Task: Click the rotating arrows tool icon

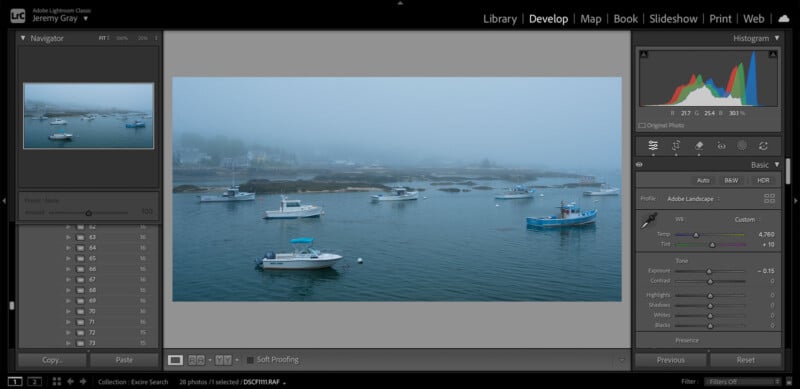Action: pyautogui.click(x=763, y=146)
